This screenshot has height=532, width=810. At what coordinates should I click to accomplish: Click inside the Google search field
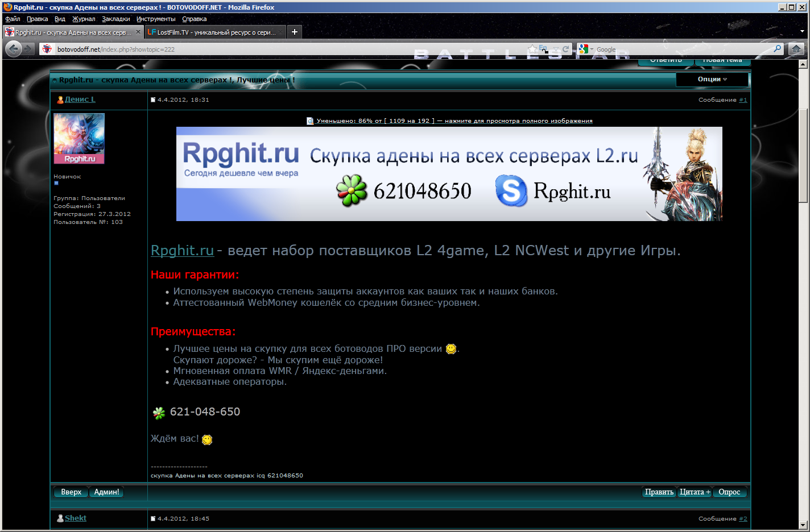(x=683, y=49)
